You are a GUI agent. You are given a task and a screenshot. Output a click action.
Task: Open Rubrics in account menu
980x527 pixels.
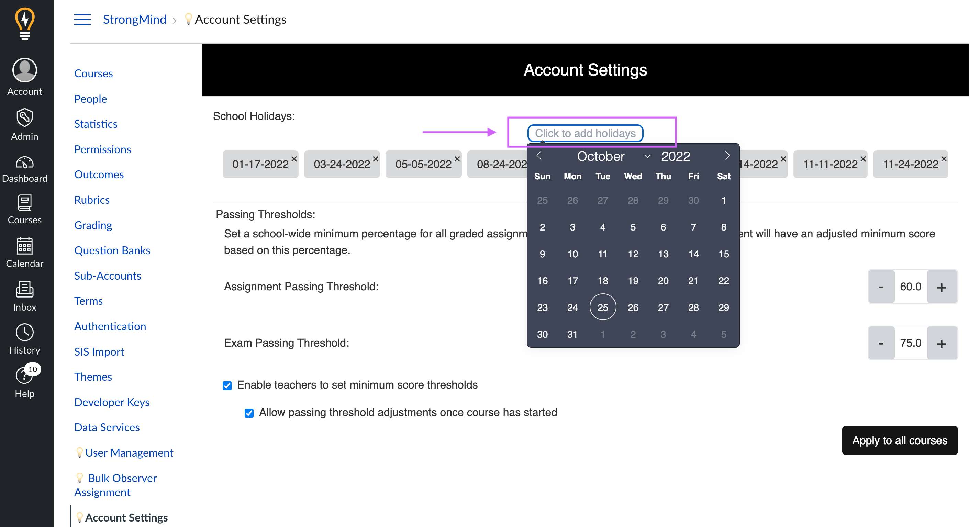pyautogui.click(x=92, y=200)
